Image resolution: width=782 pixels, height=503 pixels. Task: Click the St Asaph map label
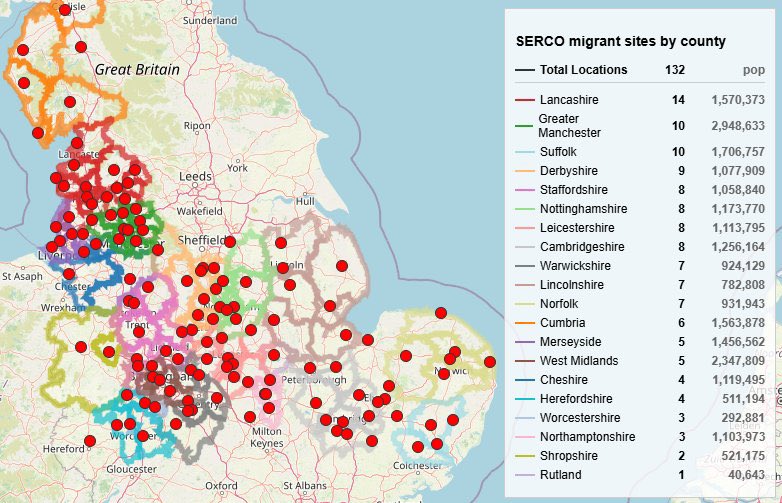coord(22,276)
